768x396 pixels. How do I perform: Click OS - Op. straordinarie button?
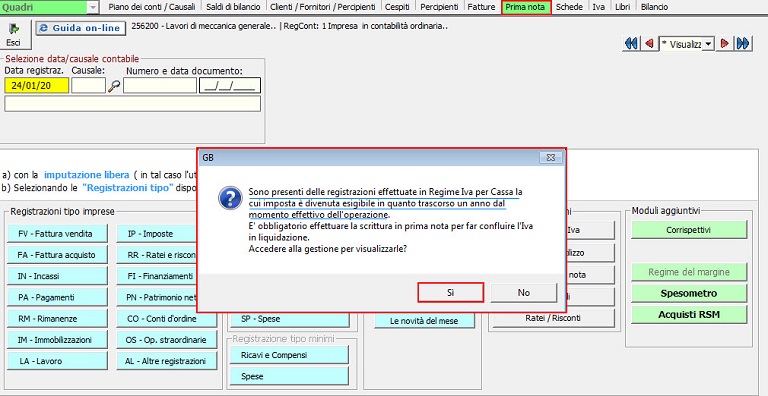coord(167,340)
